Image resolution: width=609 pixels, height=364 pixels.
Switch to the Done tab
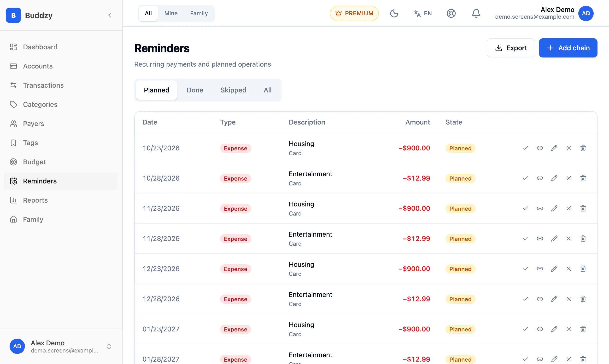pyautogui.click(x=195, y=90)
